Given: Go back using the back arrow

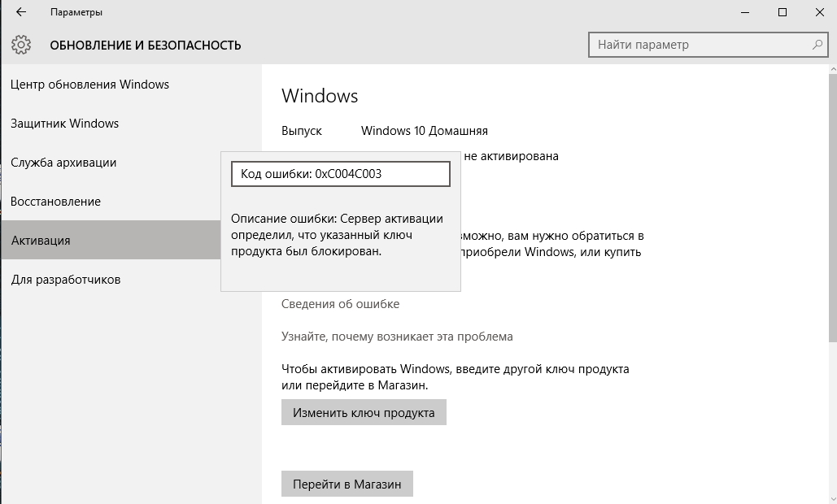Looking at the screenshot, I should [21, 12].
